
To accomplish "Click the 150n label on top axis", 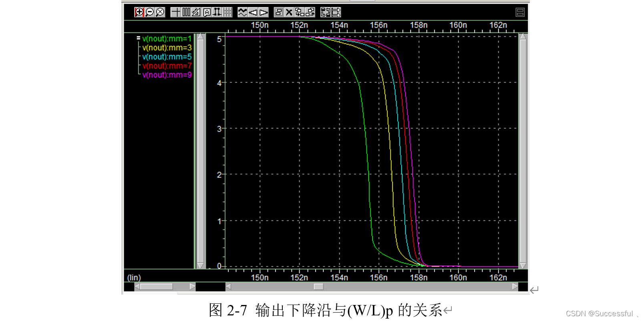I will tap(260, 25).
